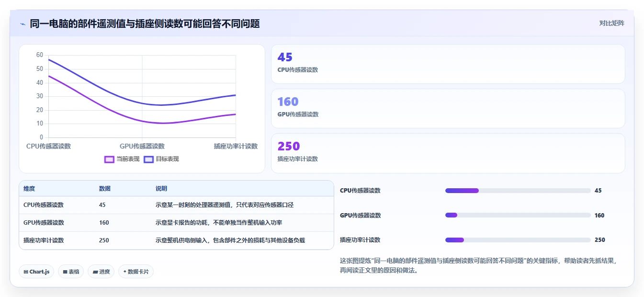Click description 示意整机供电侧输入

pos(230,240)
